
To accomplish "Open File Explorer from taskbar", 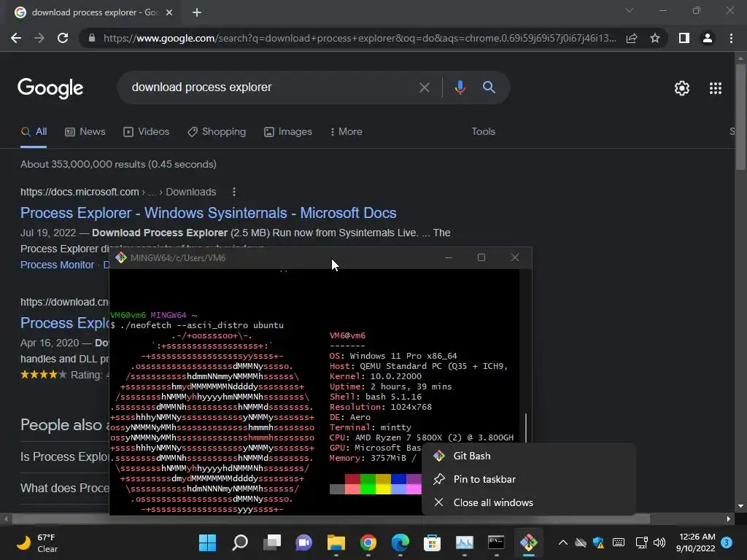I will click(336, 542).
